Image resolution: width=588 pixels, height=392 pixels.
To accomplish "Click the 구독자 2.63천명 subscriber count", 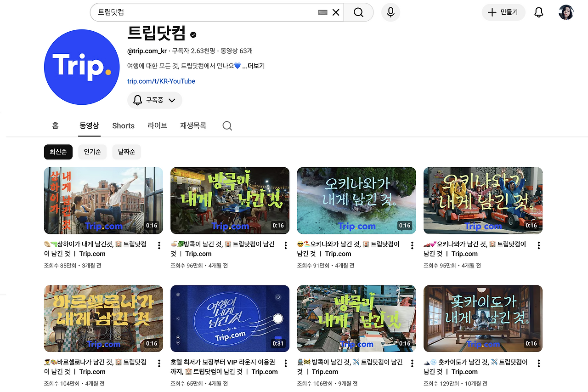I will click(x=193, y=51).
